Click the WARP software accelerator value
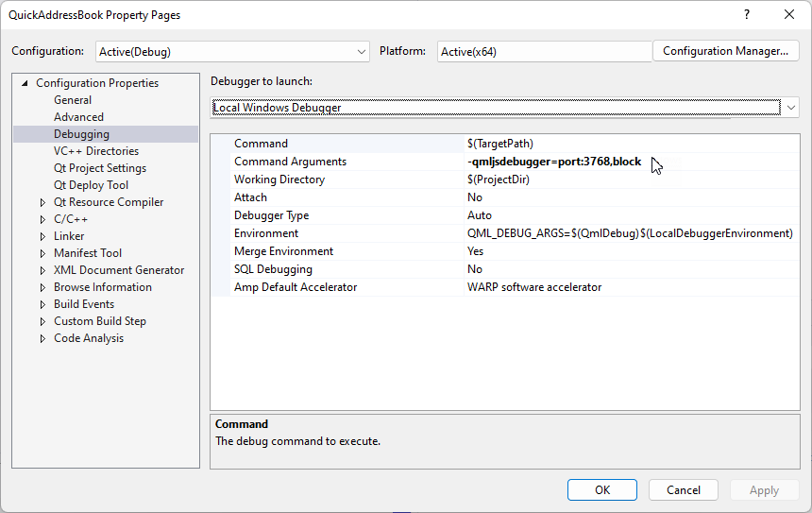 point(534,287)
